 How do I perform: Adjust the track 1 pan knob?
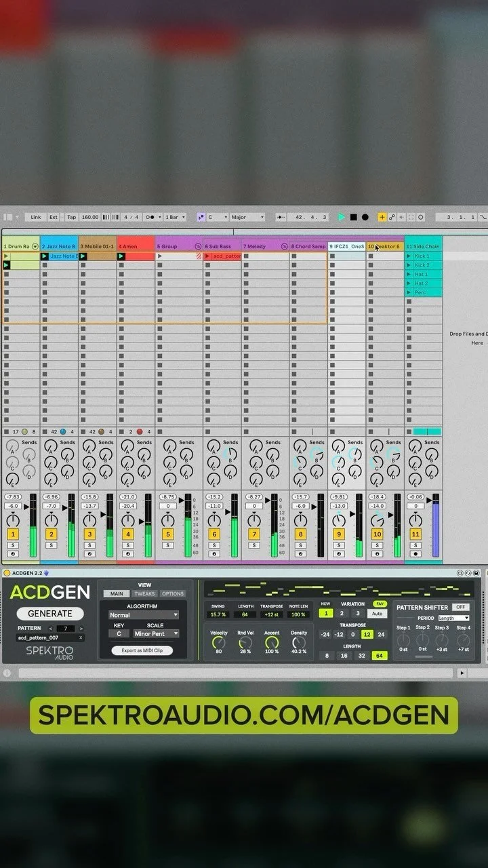point(13,520)
